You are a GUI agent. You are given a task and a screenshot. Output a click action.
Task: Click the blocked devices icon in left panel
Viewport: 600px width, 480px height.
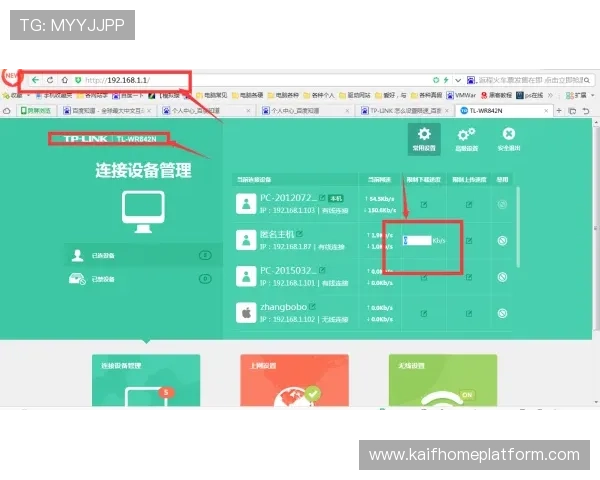pos(77,279)
